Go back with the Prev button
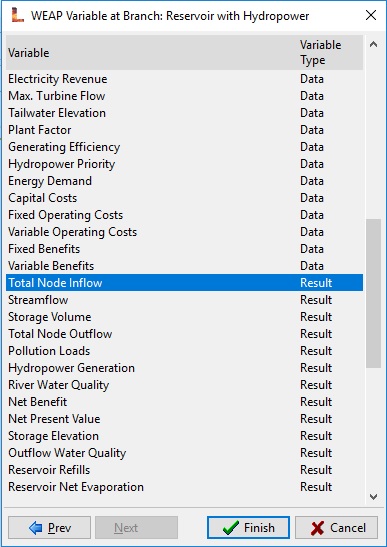This screenshot has width=387, height=547. [x=49, y=527]
